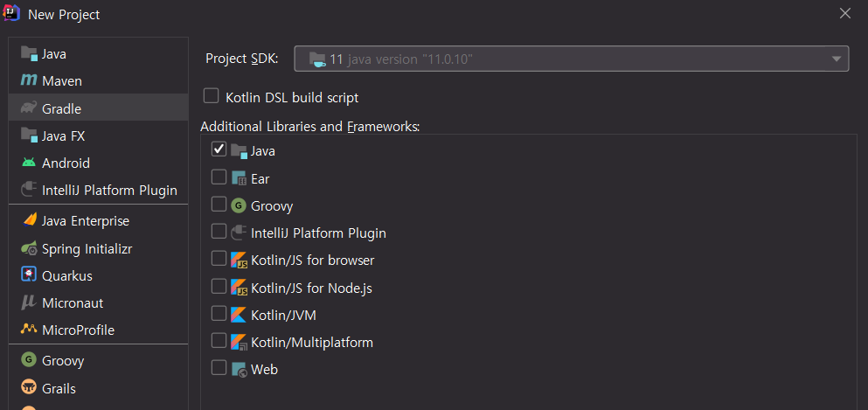Click the IntelliJ Platform Plugin sidebar icon
Viewport: 868px width, 410px height.
29,191
